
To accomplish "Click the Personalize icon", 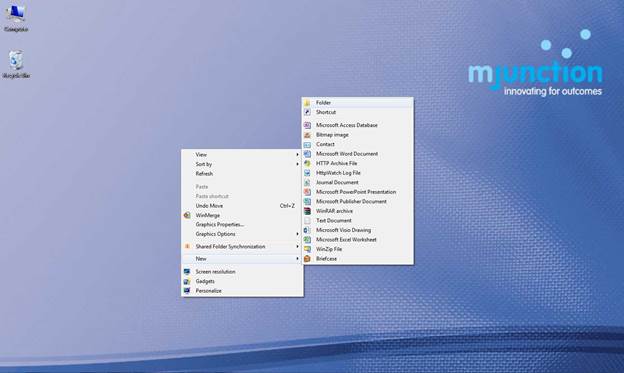I will pos(187,291).
